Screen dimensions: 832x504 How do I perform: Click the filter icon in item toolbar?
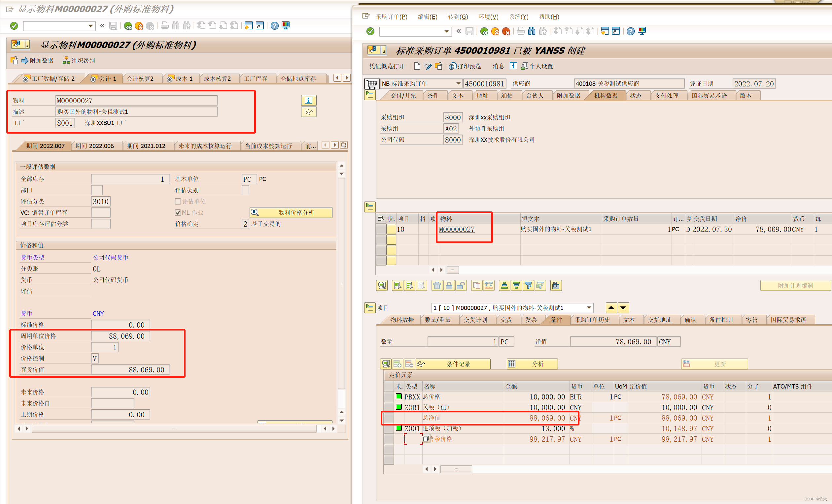pos(528,286)
